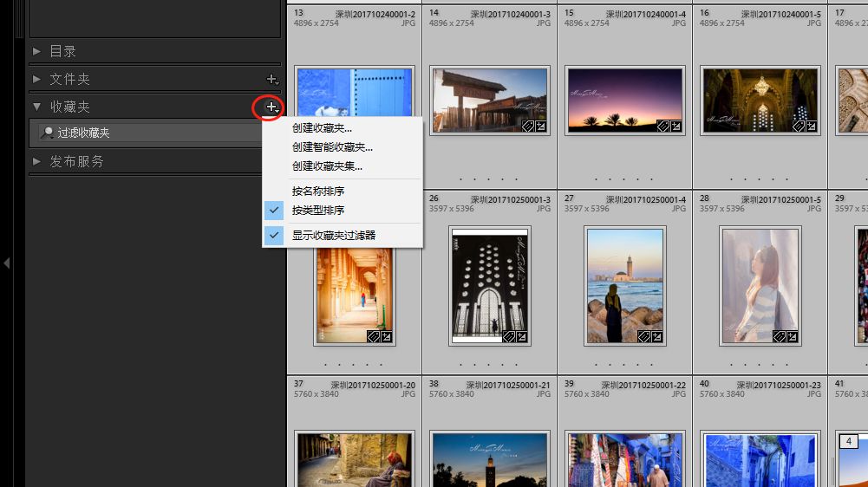Click the stack count badge 4 on thumbnail 41
Viewport: 868px width, 487px height.
tap(849, 442)
